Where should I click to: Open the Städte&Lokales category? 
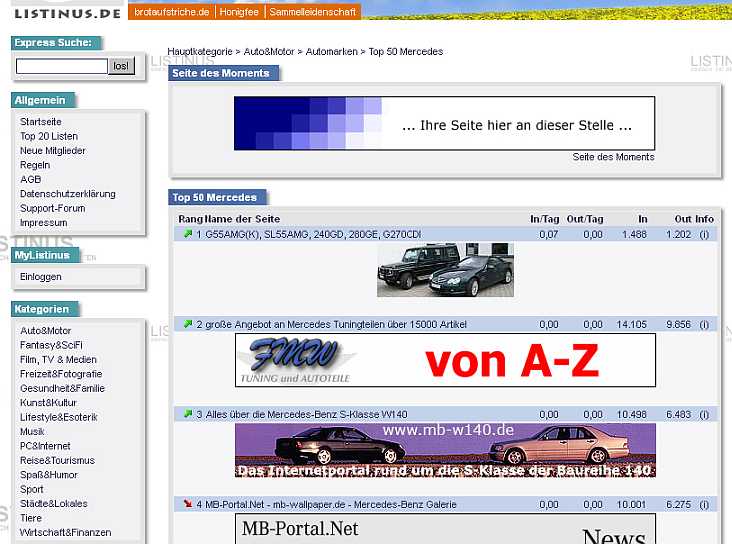click(x=54, y=503)
